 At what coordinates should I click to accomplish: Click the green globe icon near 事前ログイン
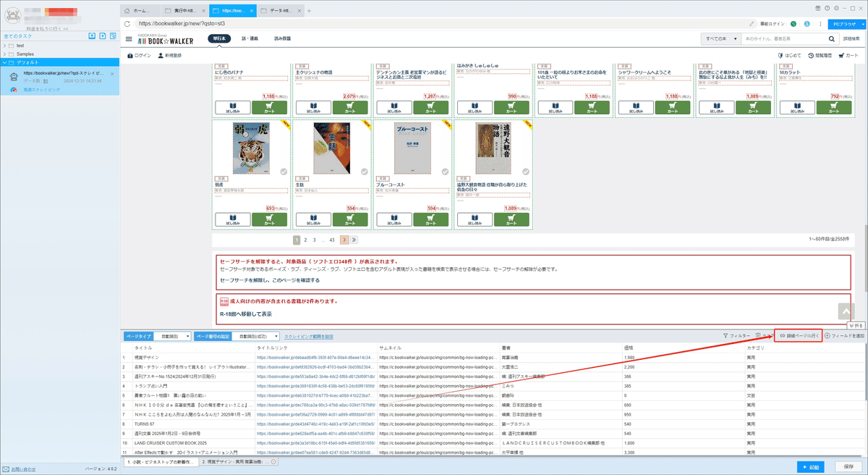(793, 24)
